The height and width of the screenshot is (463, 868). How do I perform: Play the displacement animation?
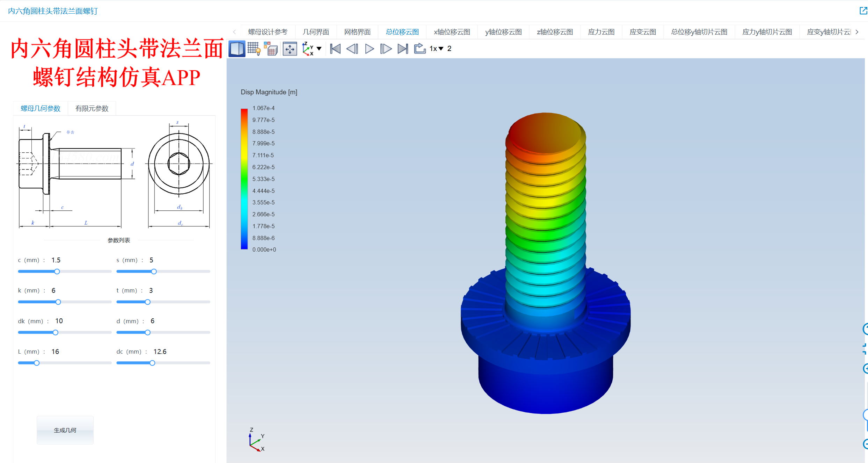coord(369,49)
